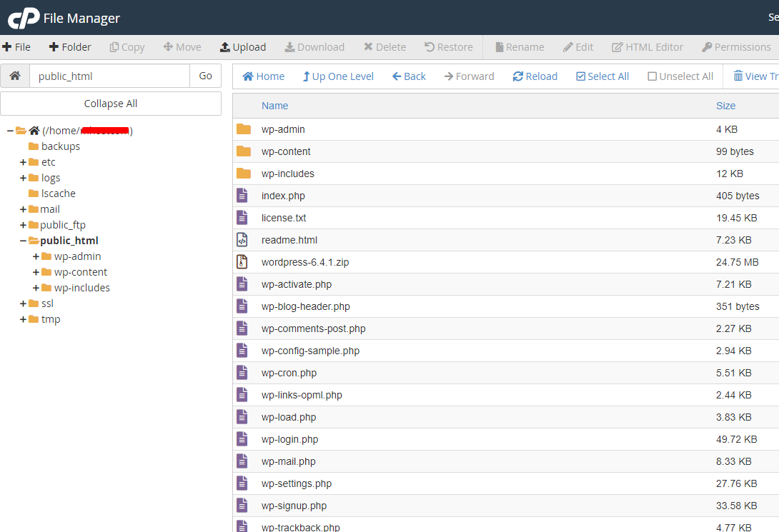Viewport: 779px width, 532px height.
Task: Click Up One Level arrow
Action: (x=307, y=76)
